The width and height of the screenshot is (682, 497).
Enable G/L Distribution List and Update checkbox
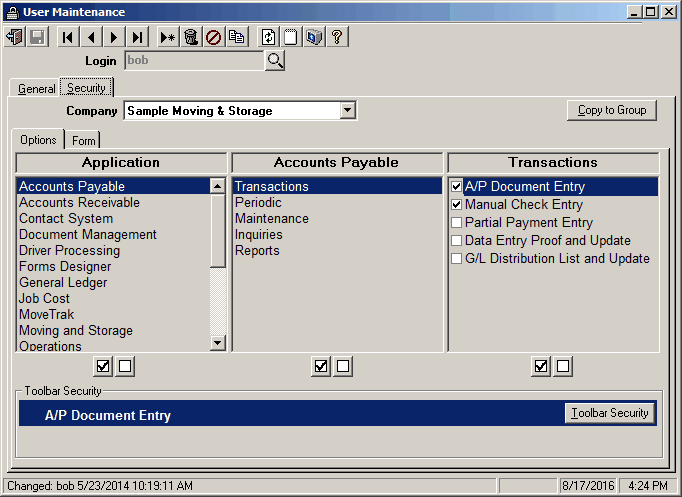tap(456, 259)
